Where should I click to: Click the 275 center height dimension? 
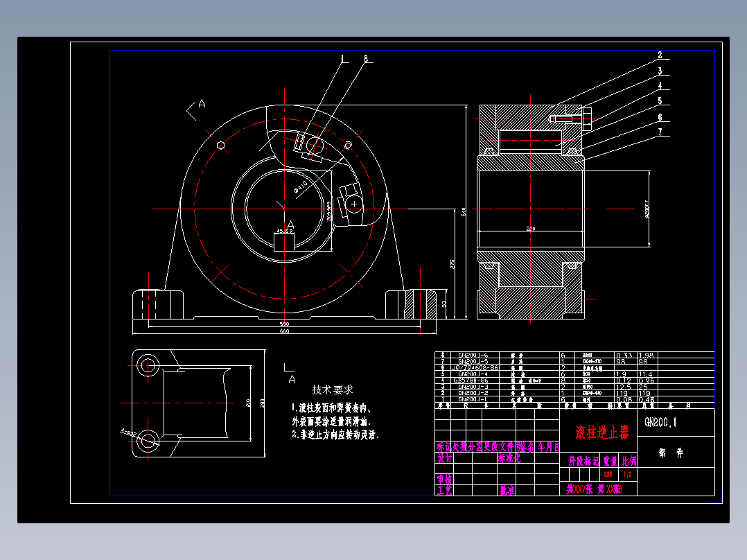(x=452, y=264)
